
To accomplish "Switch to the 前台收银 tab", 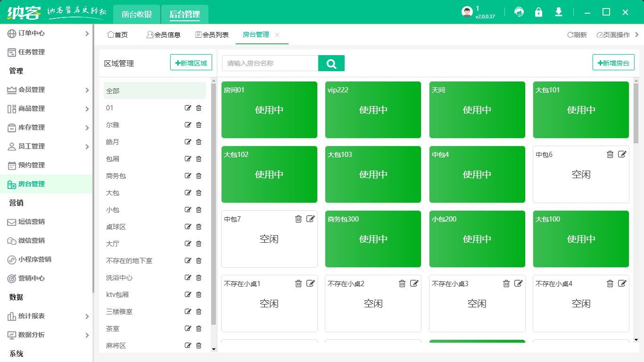I will point(137,15).
